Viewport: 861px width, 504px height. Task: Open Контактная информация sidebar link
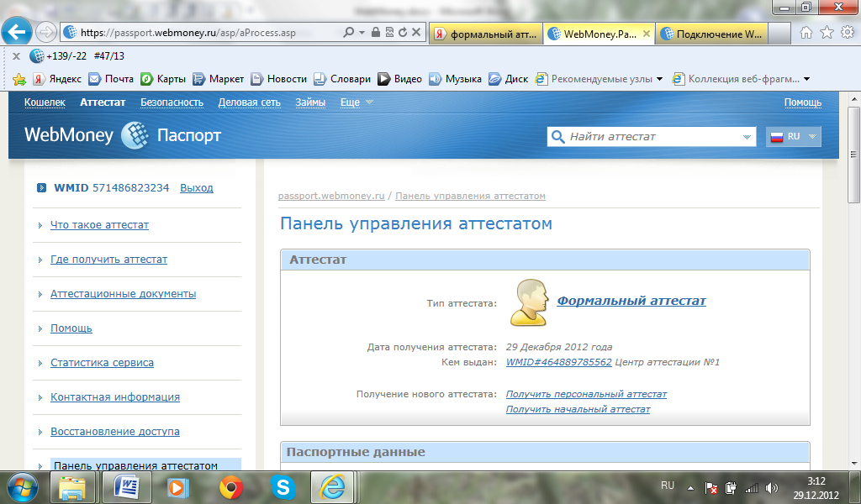115,397
